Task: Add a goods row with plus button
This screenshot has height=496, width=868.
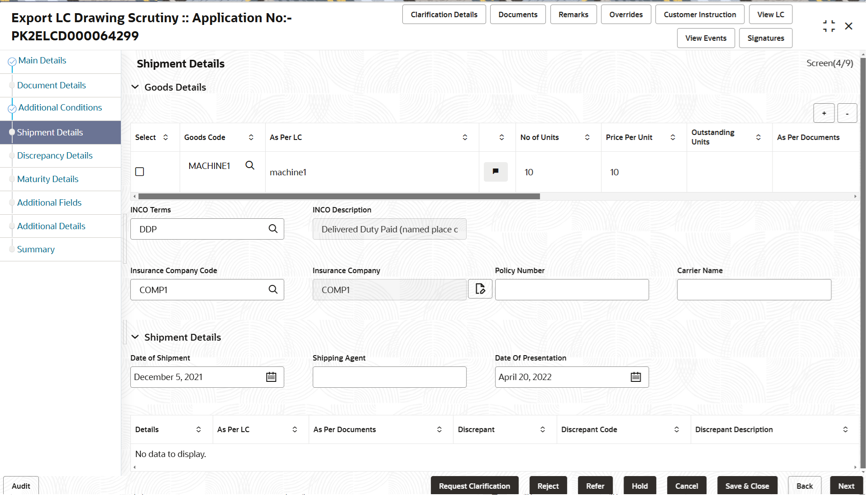Action: pos(824,113)
